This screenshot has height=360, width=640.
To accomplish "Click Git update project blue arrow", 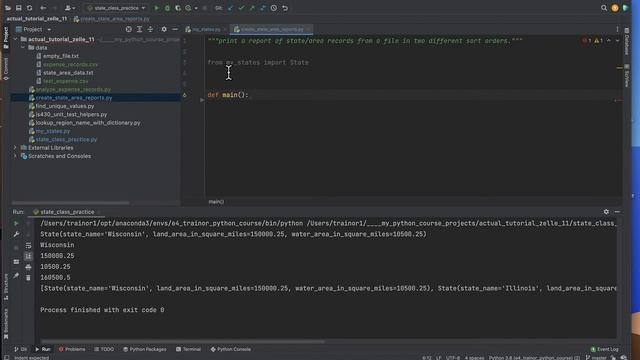I will 230,8.
